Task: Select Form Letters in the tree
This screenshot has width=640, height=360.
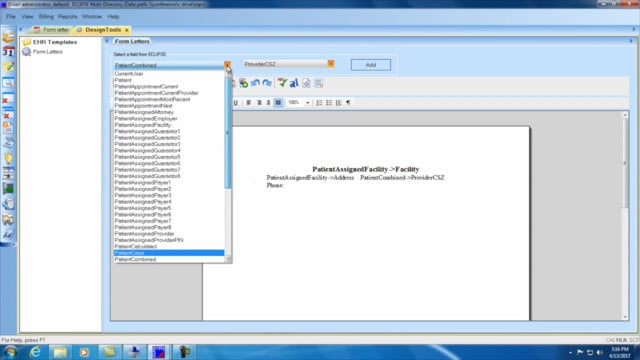Action: [x=48, y=52]
